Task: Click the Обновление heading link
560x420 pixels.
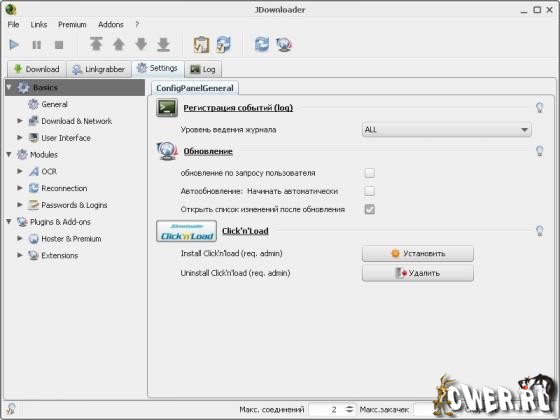Action: [x=208, y=151]
